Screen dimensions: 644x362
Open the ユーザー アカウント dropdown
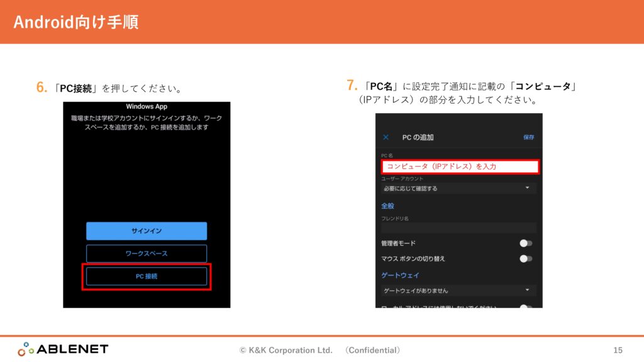tap(458, 188)
